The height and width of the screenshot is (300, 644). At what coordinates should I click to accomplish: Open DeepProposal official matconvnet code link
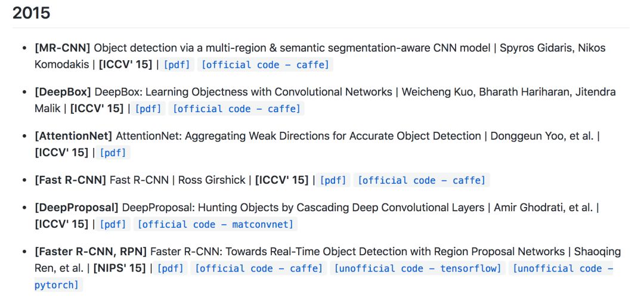[216, 224]
